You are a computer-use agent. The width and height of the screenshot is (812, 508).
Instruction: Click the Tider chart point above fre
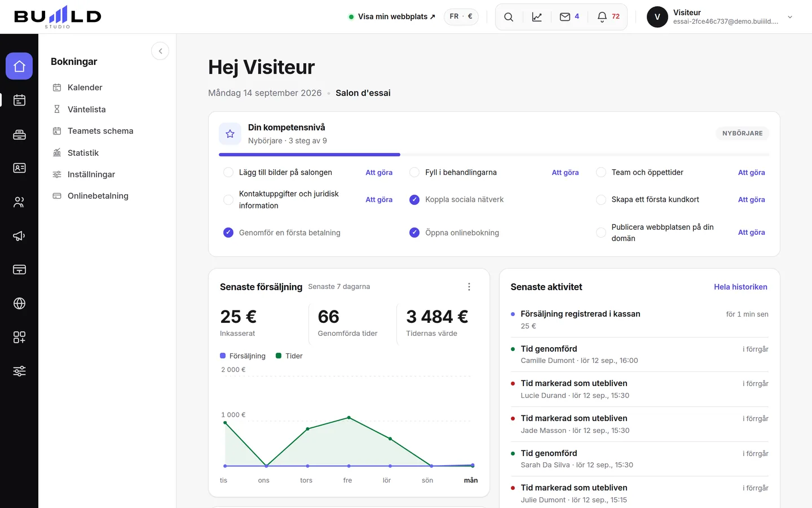click(349, 418)
